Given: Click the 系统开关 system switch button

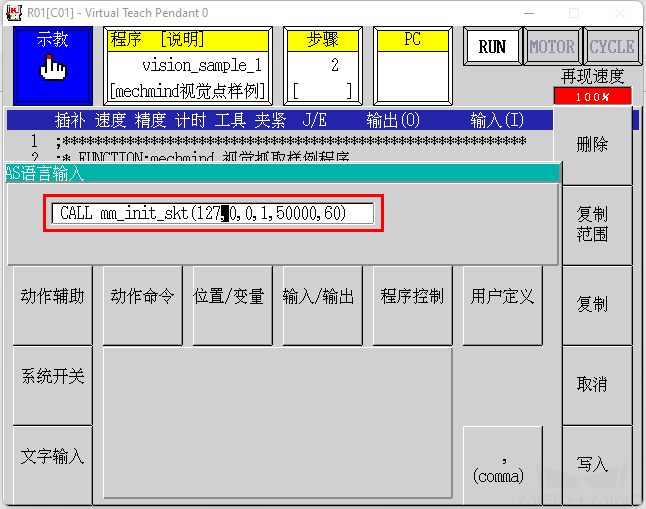Looking at the screenshot, I should click(52, 385).
